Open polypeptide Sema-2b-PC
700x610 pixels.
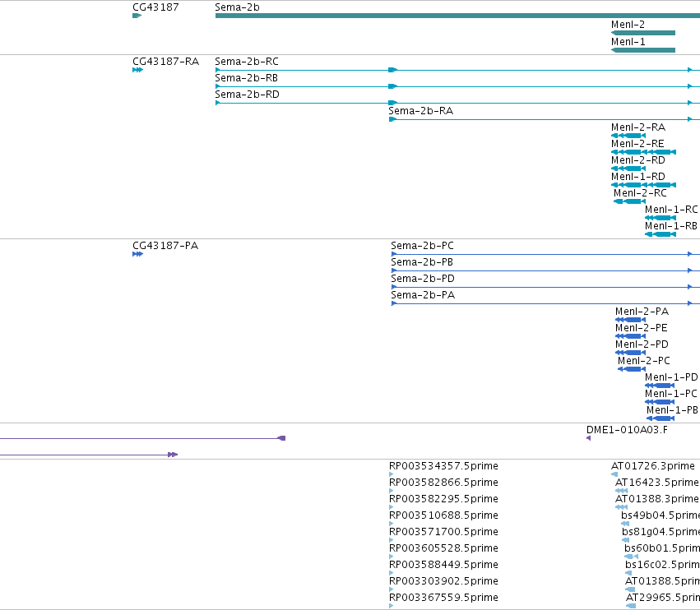pos(422,246)
